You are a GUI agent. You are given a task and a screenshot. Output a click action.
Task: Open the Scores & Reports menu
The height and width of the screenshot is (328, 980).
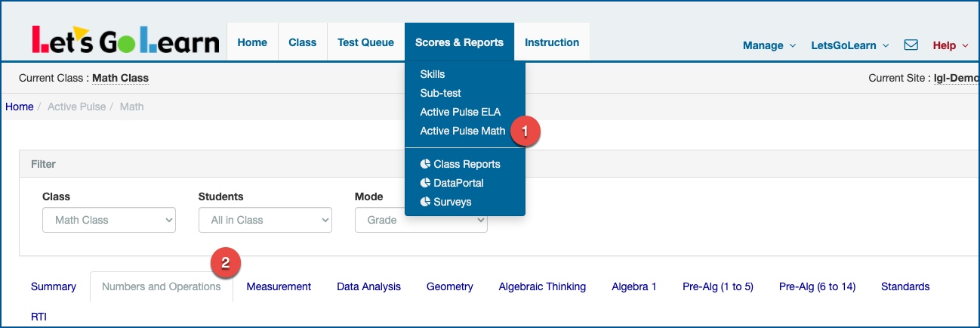(x=459, y=42)
